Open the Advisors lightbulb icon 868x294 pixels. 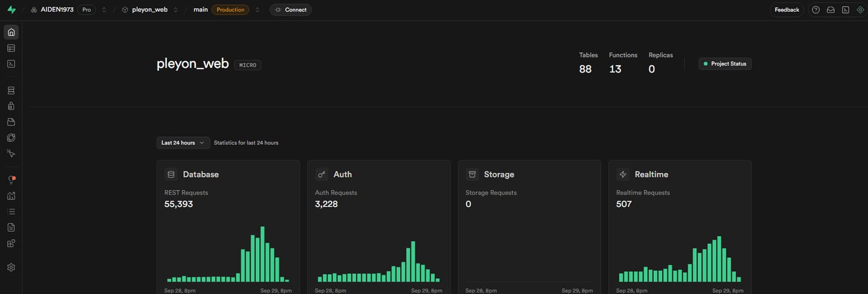pos(11,180)
